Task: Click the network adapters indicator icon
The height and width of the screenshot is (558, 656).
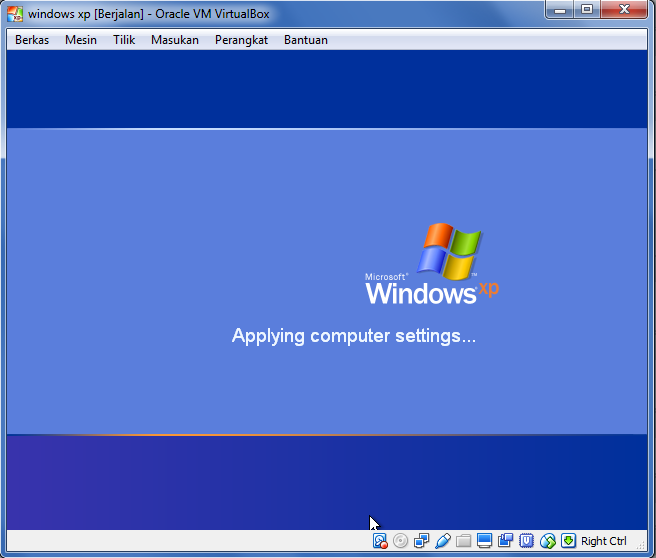Action: click(x=421, y=541)
